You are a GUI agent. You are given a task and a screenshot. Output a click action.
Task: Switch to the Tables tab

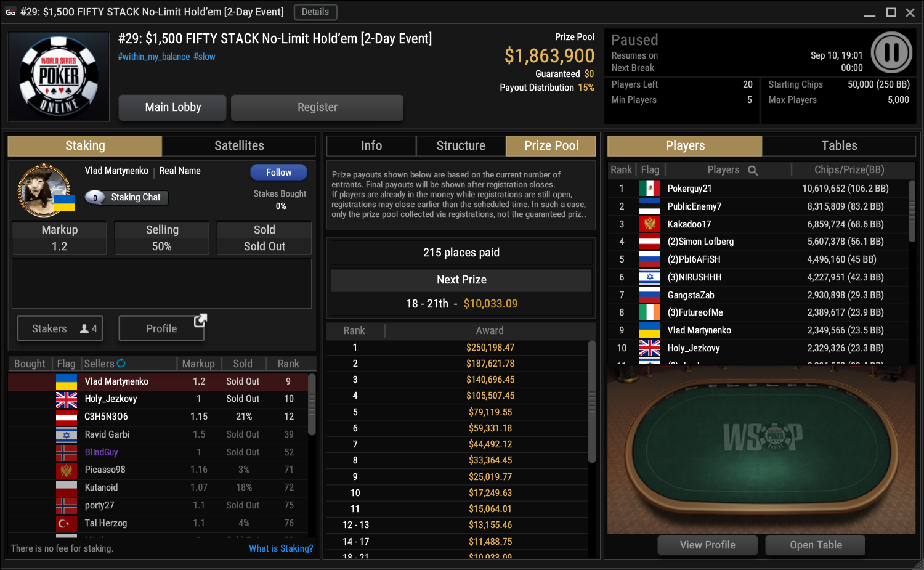click(x=839, y=146)
